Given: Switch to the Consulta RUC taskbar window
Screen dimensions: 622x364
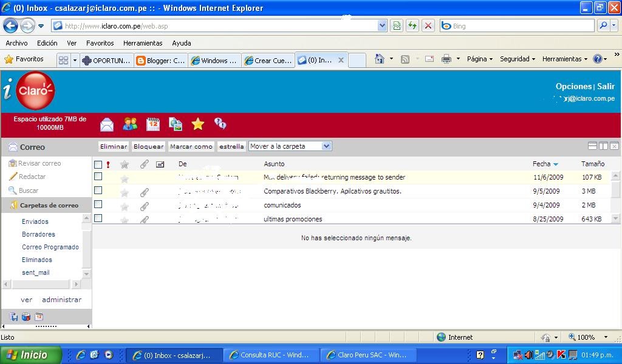Looking at the screenshot, I should pos(271,354).
